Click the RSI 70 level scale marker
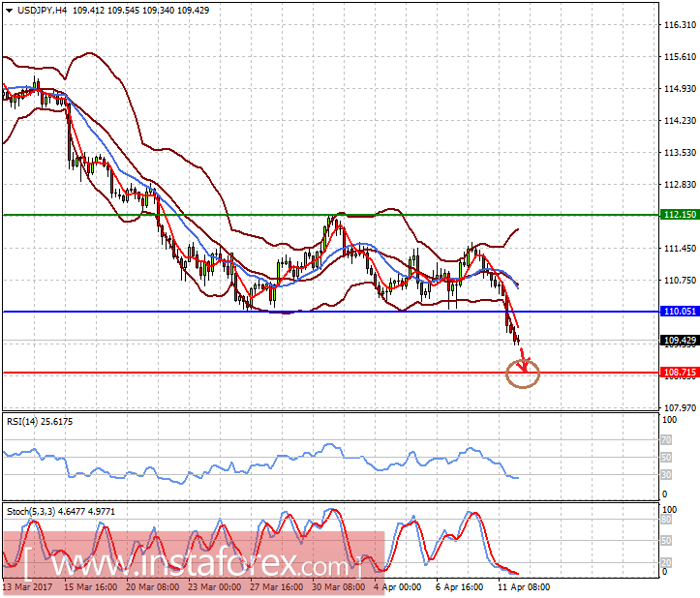 (666, 440)
